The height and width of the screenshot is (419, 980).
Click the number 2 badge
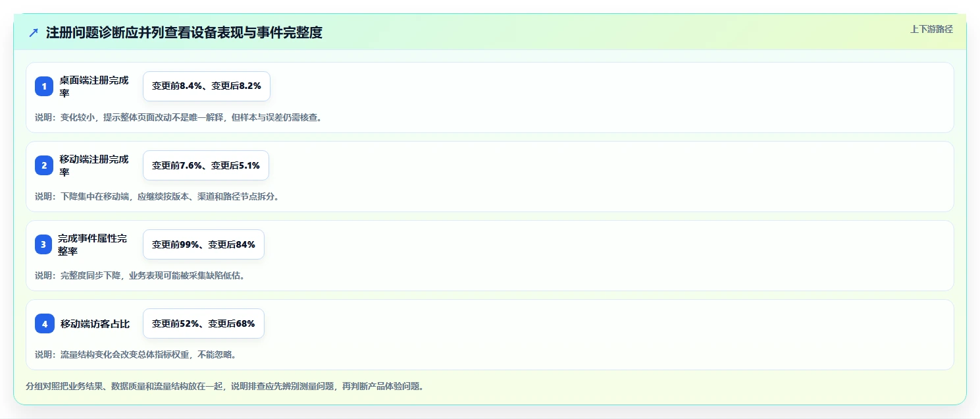[44, 165]
